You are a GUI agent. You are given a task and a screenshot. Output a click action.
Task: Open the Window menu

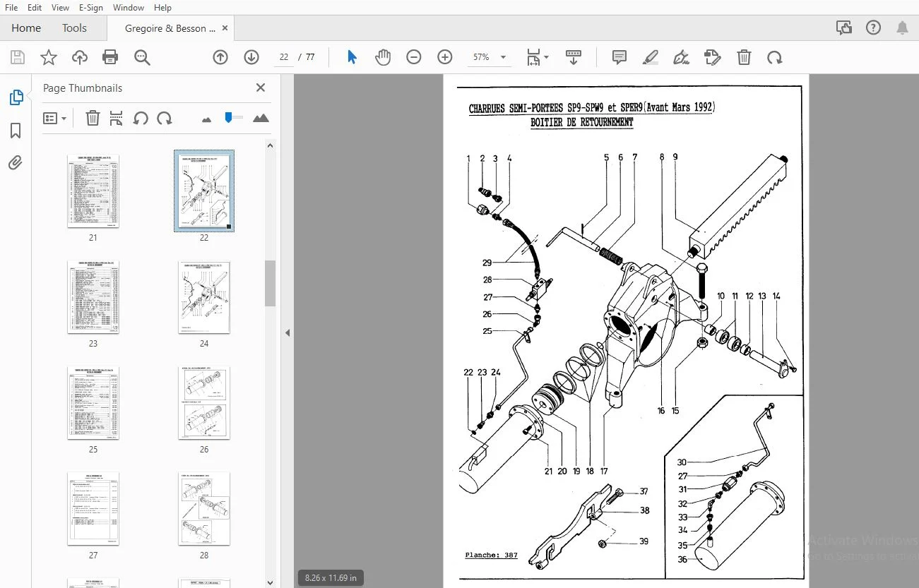[129, 8]
